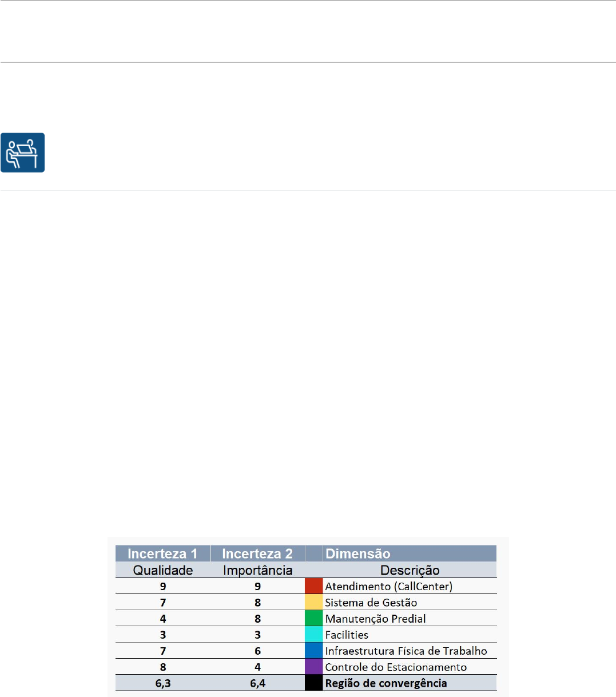Image resolution: width=616 pixels, height=697 pixels.
Task: Click the Facilities description text
Action: point(347,635)
